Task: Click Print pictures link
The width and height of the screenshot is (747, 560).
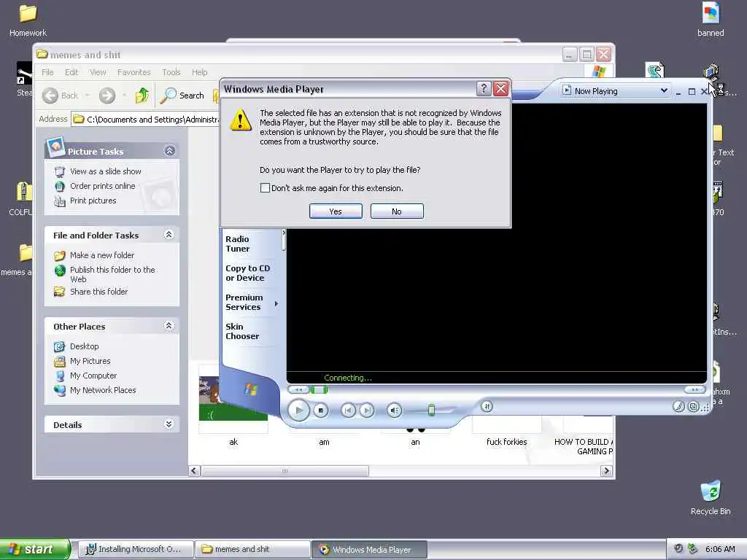Action: tap(93, 201)
